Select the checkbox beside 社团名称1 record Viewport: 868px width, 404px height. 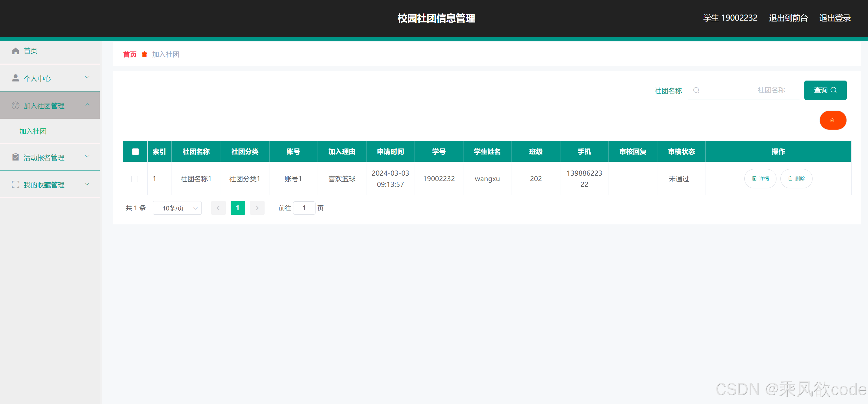point(135,179)
